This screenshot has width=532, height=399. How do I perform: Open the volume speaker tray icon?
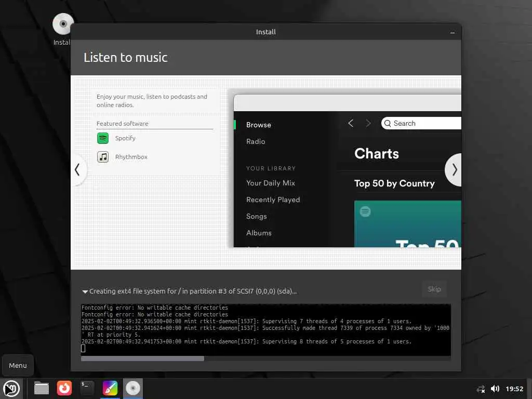tap(495, 389)
